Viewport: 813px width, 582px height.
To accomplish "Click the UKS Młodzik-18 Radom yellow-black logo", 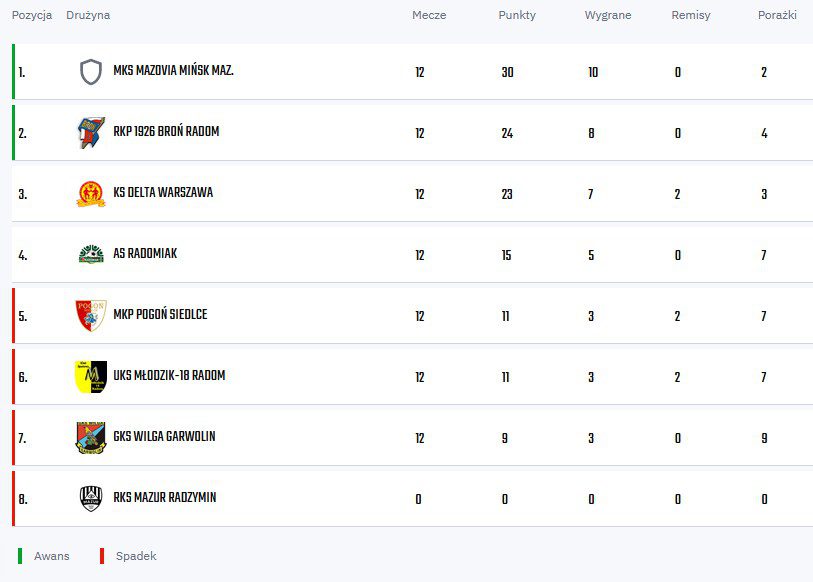I will [x=91, y=376].
